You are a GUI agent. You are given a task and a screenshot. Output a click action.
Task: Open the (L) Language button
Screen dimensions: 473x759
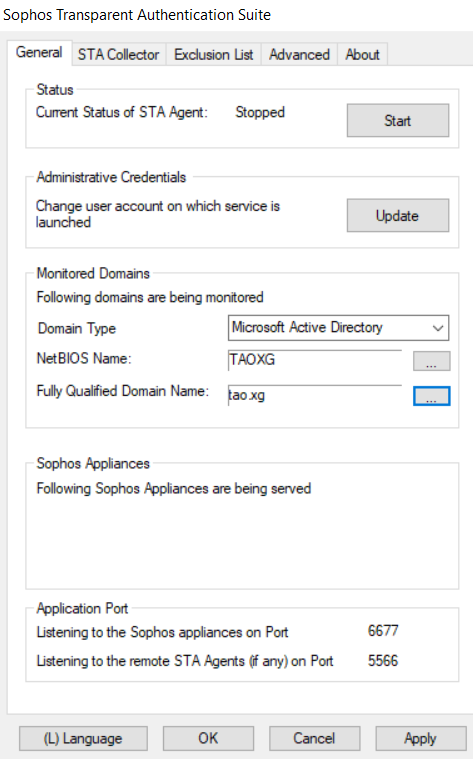pyautogui.click(x=83, y=738)
